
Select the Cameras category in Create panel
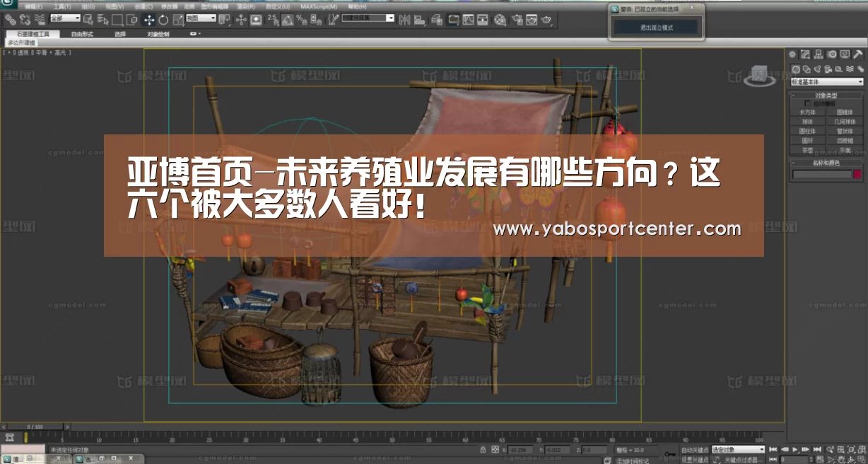[828, 69]
